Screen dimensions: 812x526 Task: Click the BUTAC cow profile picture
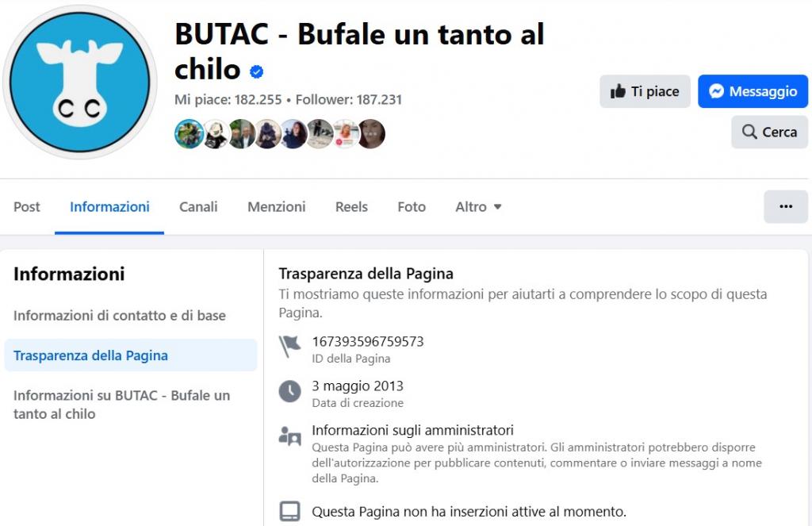click(81, 82)
